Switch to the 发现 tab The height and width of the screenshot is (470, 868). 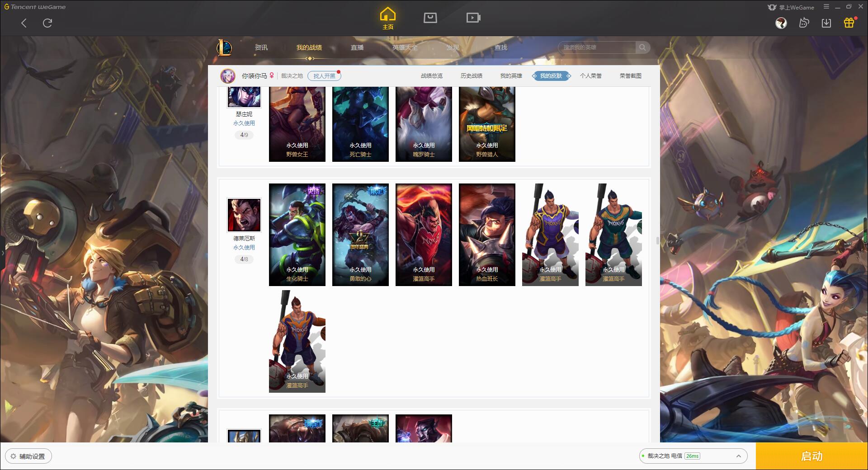[x=453, y=47]
